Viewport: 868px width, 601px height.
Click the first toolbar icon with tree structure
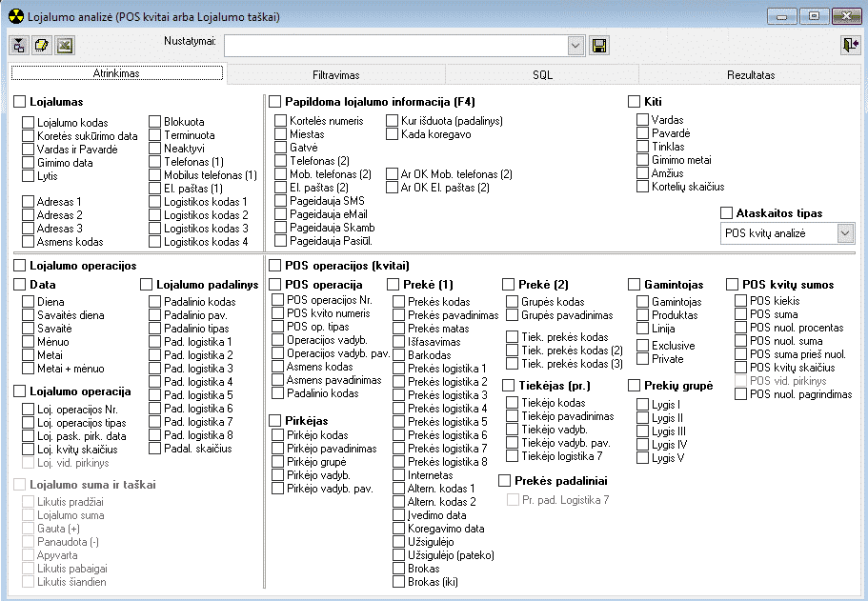point(19,46)
